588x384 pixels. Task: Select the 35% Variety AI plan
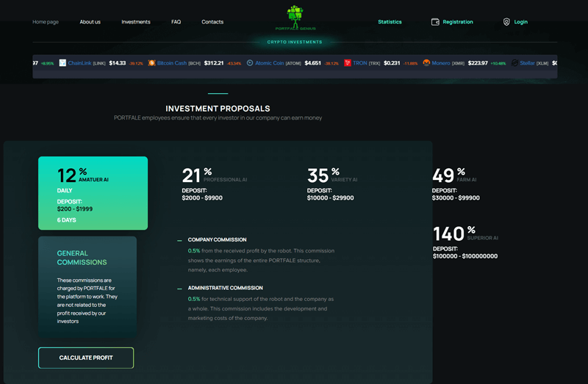(x=332, y=184)
